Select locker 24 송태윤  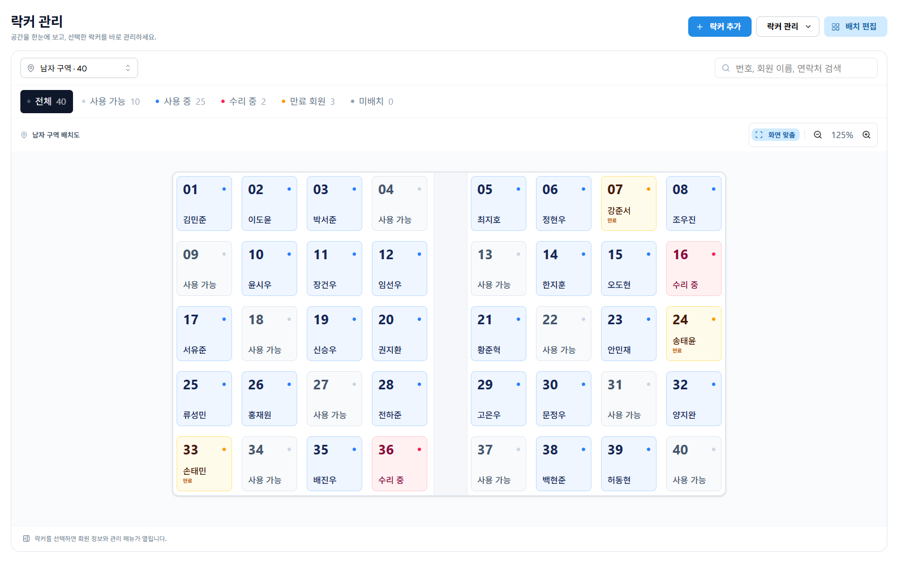pyautogui.click(x=694, y=334)
